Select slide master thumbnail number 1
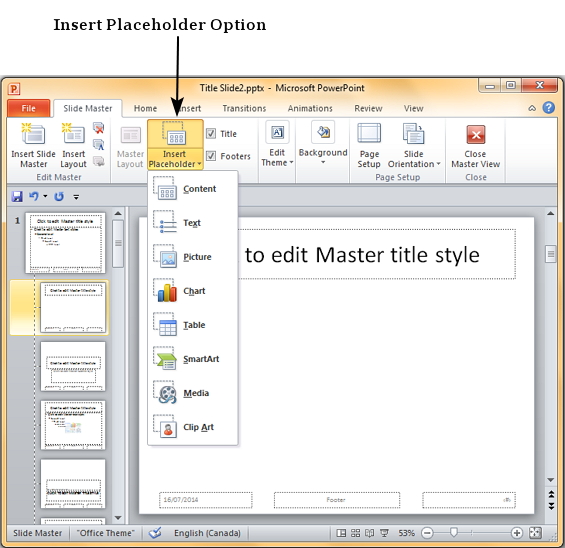The height and width of the screenshot is (548, 565). 65,243
